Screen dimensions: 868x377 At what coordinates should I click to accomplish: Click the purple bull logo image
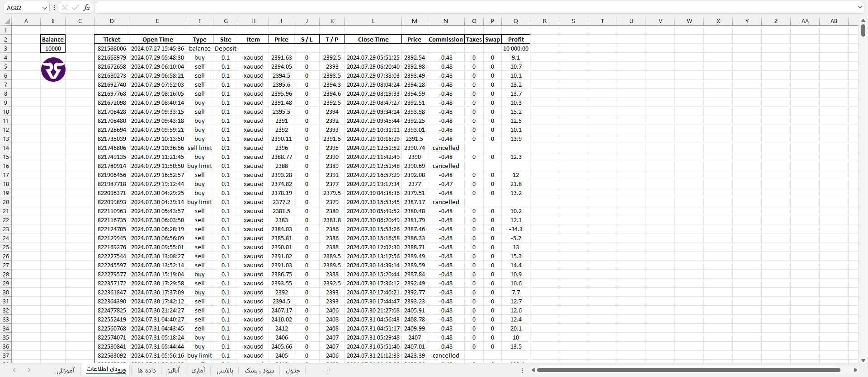pos(53,70)
